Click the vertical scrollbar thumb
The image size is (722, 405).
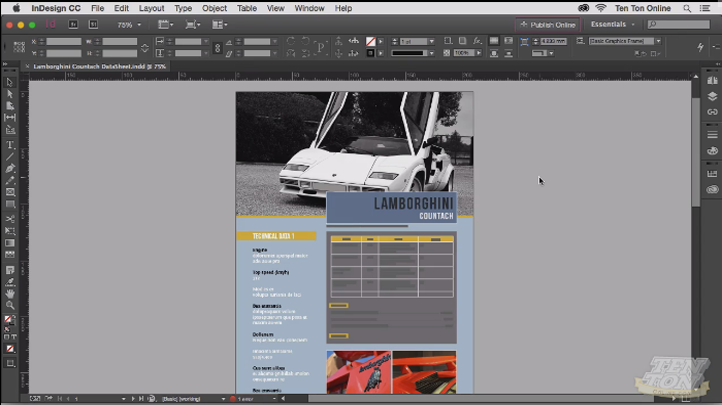pos(695,152)
